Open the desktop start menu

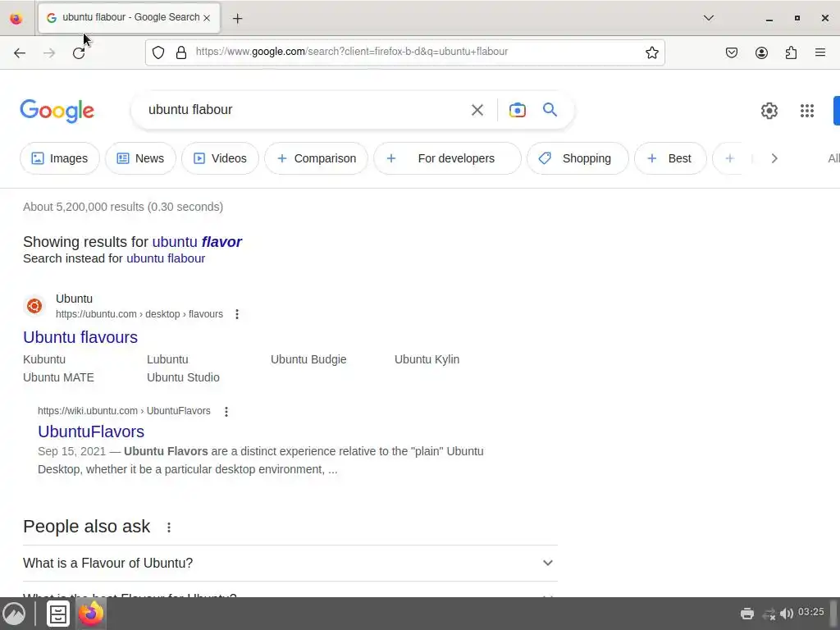(14, 614)
